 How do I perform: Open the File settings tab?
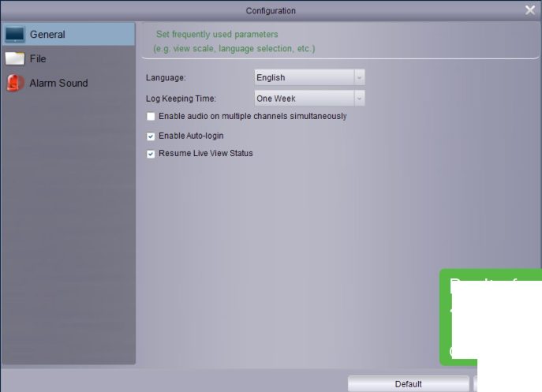pos(38,59)
